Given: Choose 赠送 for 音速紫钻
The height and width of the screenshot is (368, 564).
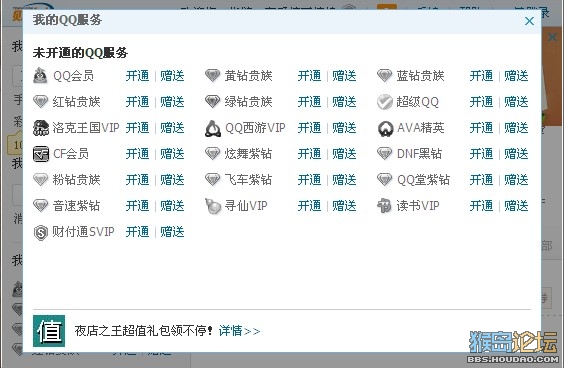Looking at the screenshot, I should coord(172,206).
